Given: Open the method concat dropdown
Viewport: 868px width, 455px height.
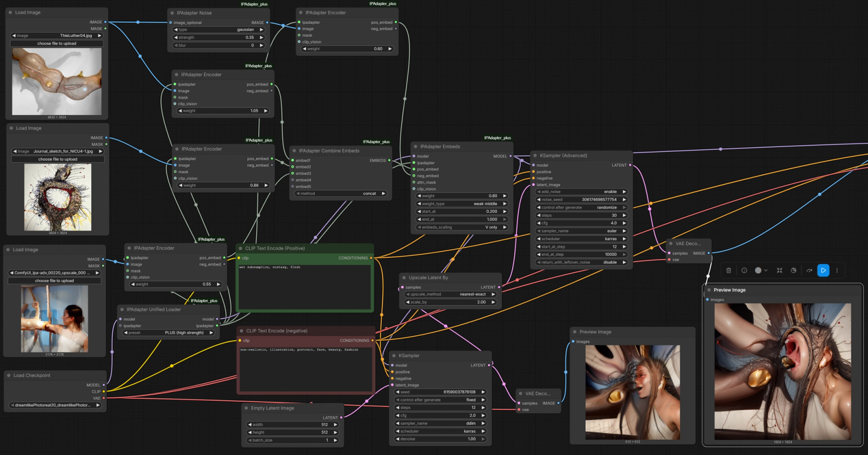Looking at the screenshot, I should point(340,194).
